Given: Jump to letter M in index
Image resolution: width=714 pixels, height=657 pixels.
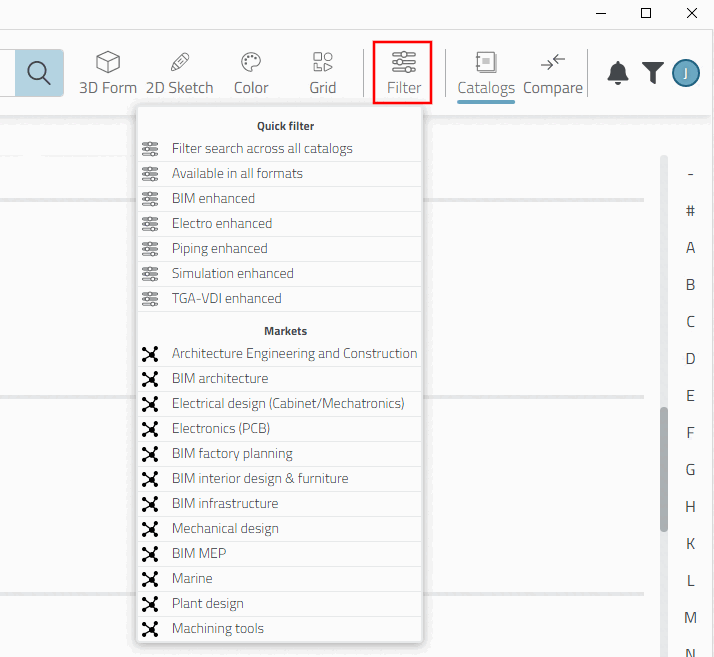Looking at the screenshot, I should point(690,618).
